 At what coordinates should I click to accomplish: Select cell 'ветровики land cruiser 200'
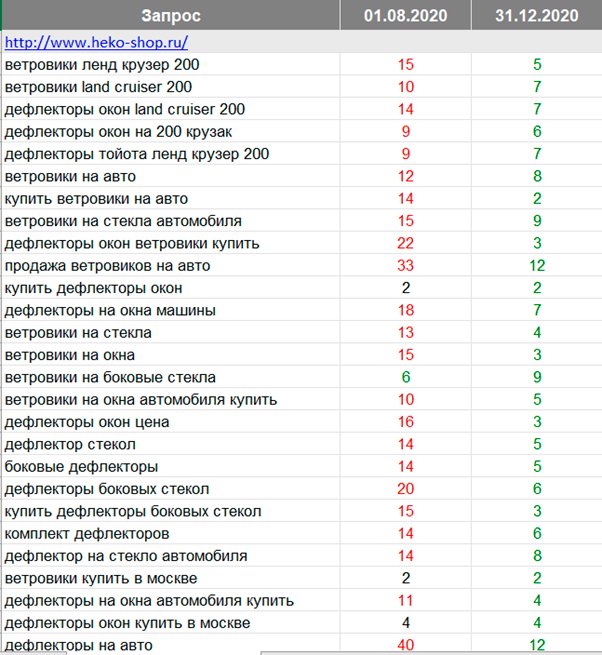[171, 87]
